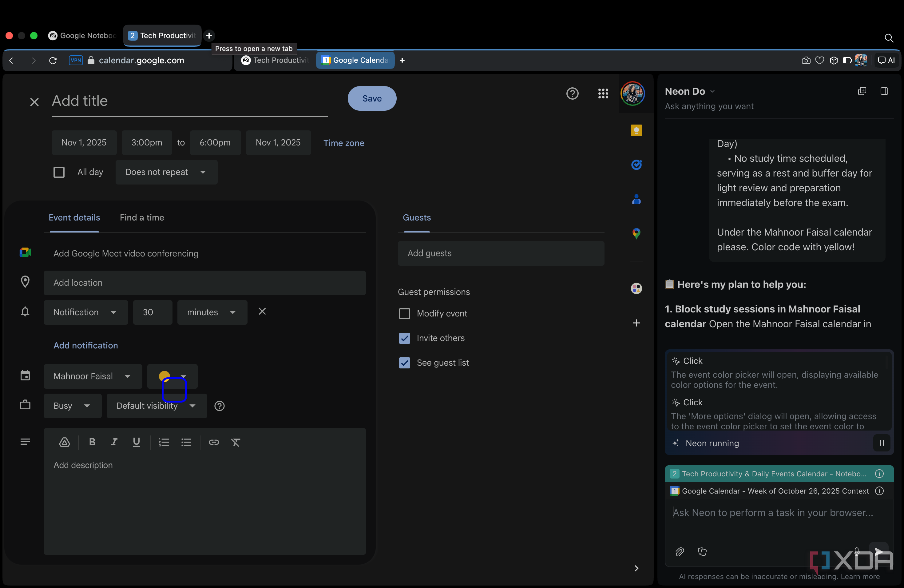Click the Time zone link
The width and height of the screenshot is (904, 588).
point(343,143)
